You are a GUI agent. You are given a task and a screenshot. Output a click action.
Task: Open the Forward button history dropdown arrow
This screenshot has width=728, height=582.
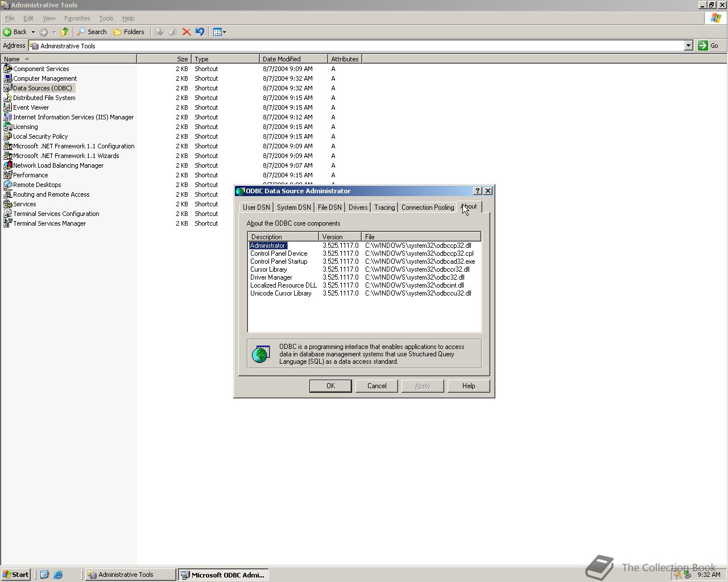tap(54, 32)
